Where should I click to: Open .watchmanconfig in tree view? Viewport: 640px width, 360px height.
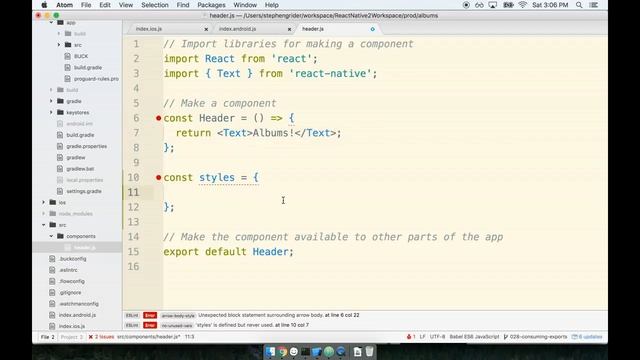point(79,304)
